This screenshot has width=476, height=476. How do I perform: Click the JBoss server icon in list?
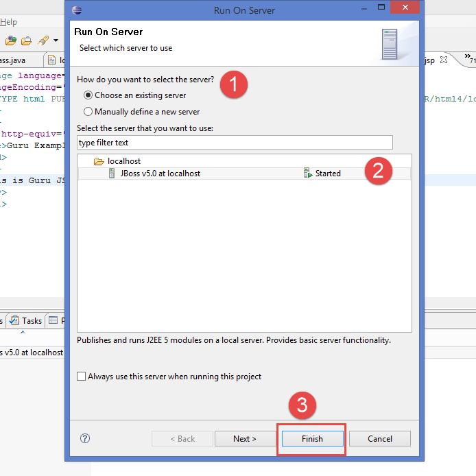(112, 174)
